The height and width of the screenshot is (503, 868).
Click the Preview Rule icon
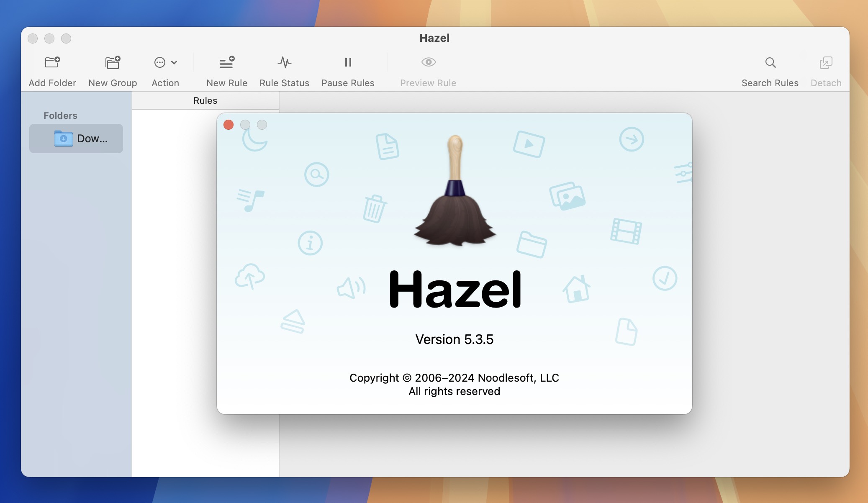[428, 62]
